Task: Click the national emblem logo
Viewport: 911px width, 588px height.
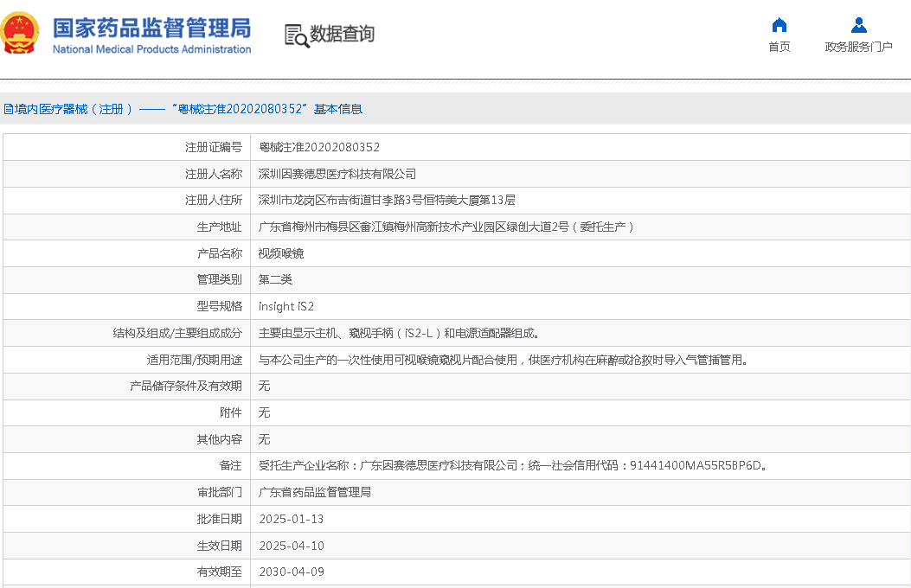Action: pos(21,34)
